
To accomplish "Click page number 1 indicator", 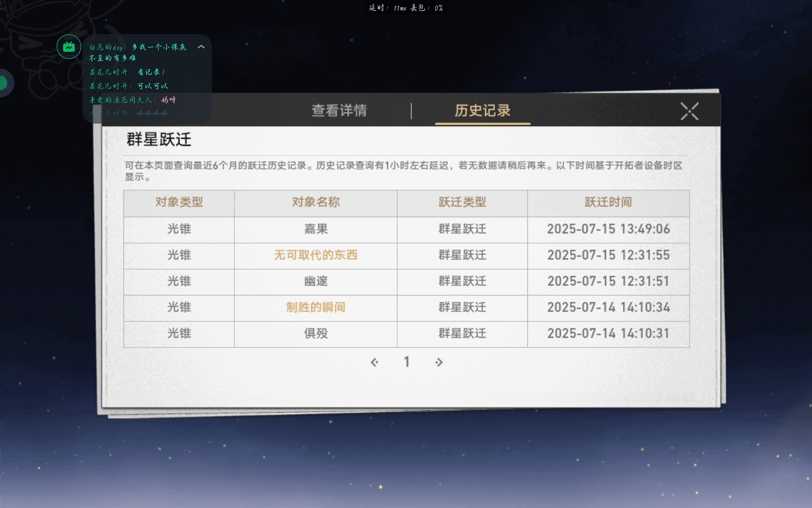I will [406, 362].
